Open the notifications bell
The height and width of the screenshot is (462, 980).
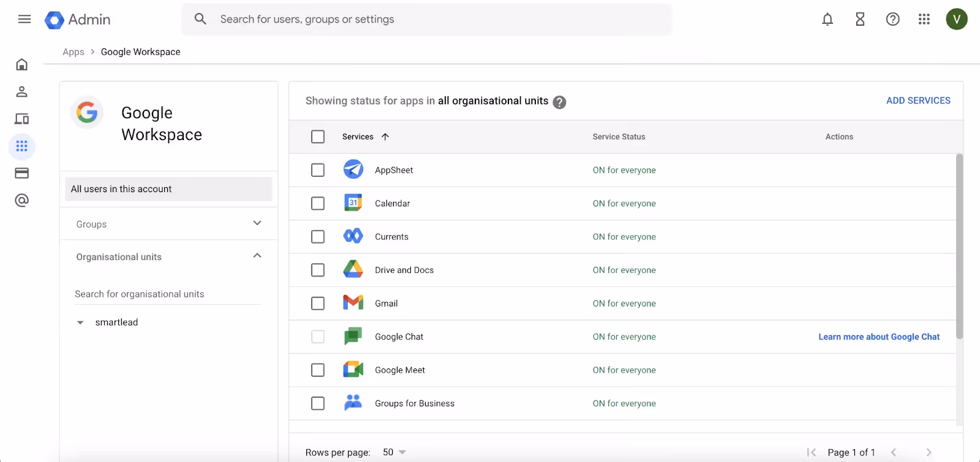(827, 20)
